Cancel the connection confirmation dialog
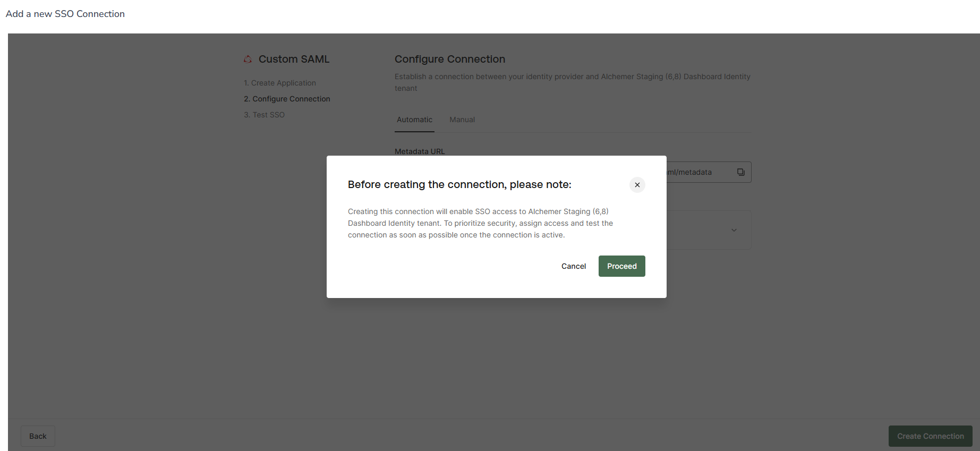 (x=574, y=266)
